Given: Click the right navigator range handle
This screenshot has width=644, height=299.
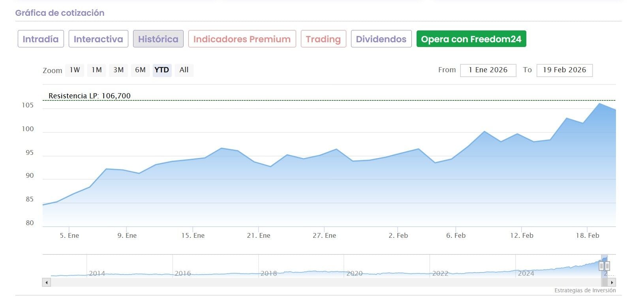Looking at the screenshot, I should pos(607,266).
